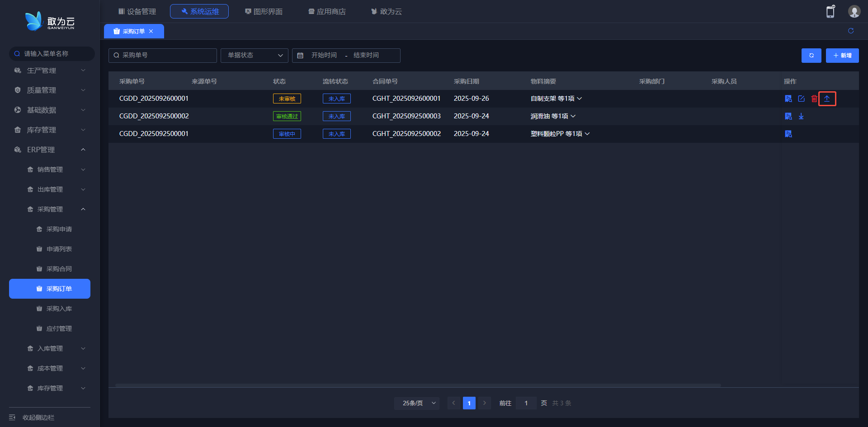Expand the 生产管理 menu
The height and width of the screenshot is (427, 868).
[x=50, y=70]
